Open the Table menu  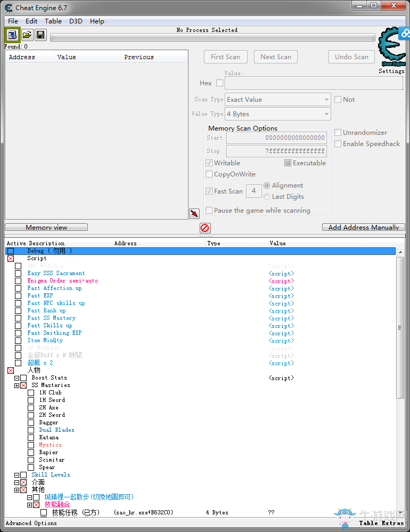coord(53,21)
